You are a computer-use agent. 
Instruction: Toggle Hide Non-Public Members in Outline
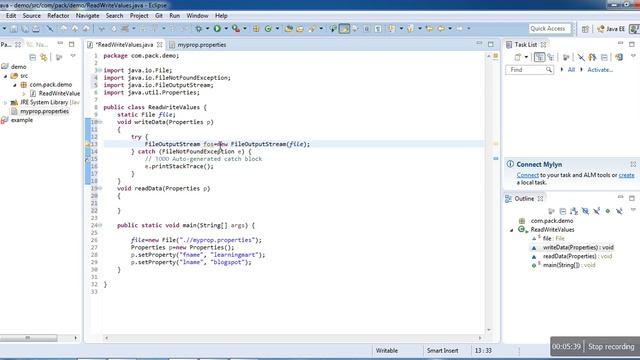pyautogui.click(x=608, y=211)
